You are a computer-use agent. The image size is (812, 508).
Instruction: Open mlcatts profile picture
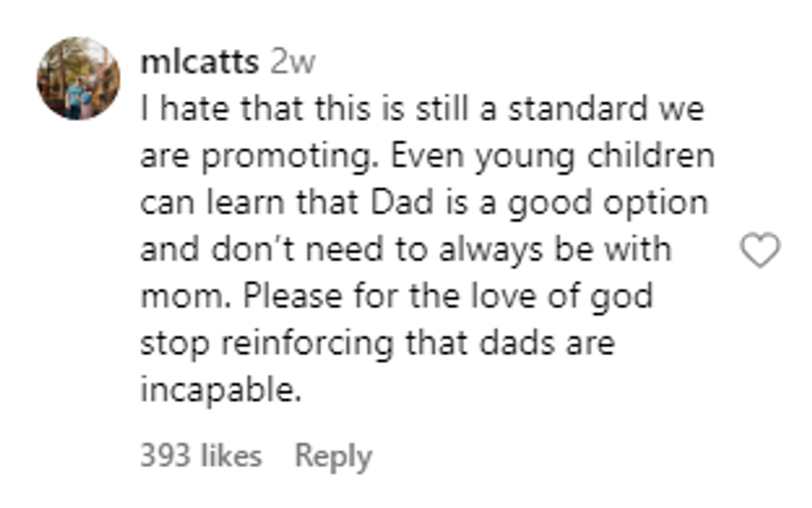point(78,79)
